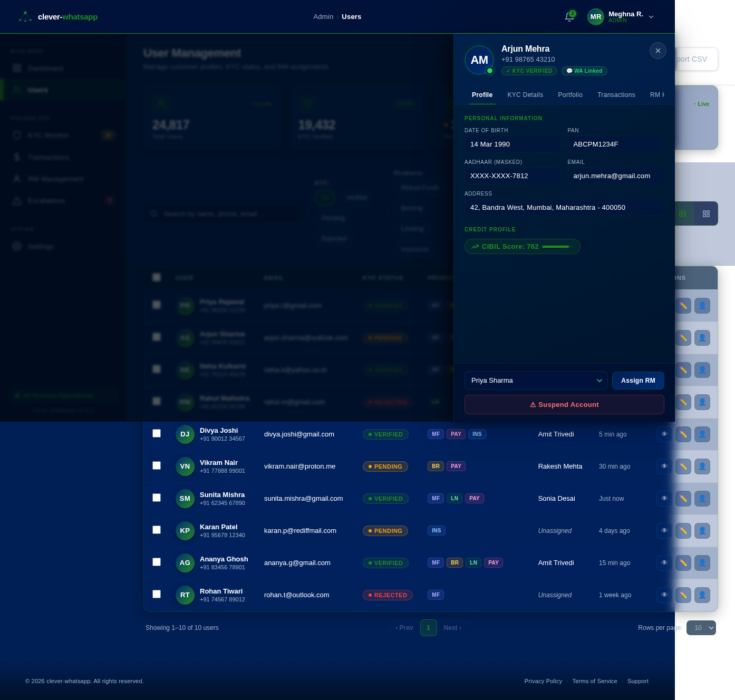This screenshot has height=700, width=735.
Task: Check the select-all checkbox in the table header
Action: pyautogui.click(x=157, y=277)
